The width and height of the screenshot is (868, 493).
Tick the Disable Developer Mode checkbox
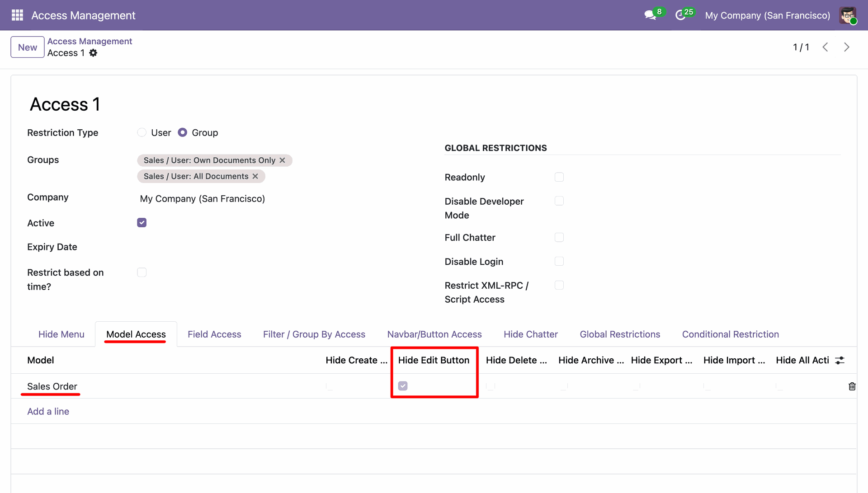pos(559,201)
